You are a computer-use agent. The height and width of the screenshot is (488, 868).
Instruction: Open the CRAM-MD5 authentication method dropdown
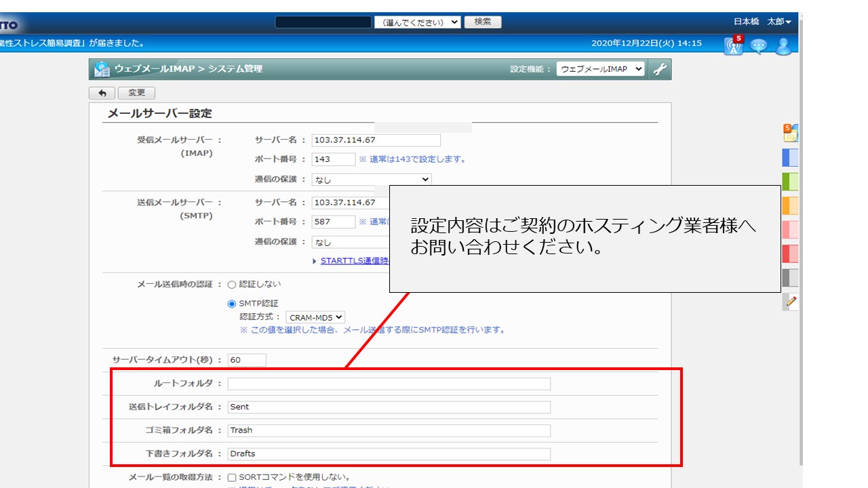315,317
